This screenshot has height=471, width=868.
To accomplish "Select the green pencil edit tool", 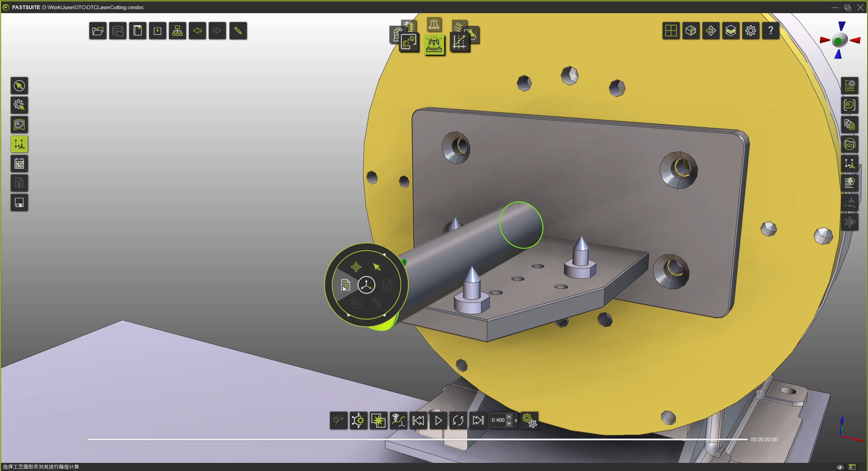I will (238, 31).
